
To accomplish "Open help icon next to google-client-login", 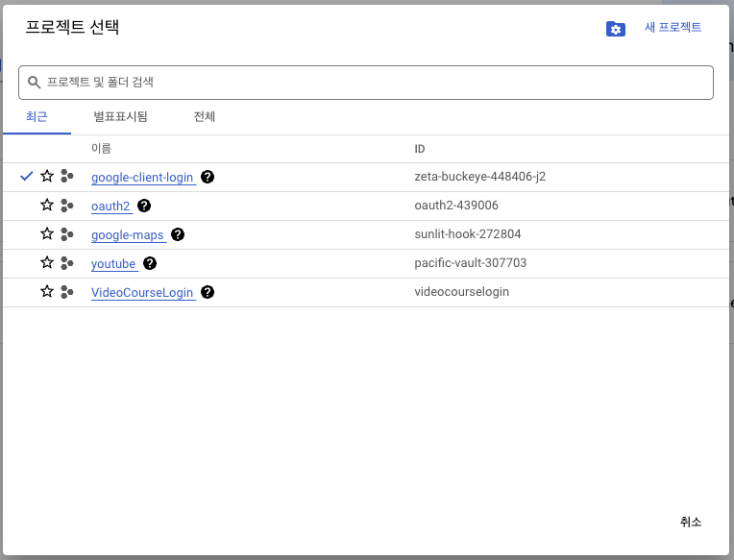I will (208, 177).
